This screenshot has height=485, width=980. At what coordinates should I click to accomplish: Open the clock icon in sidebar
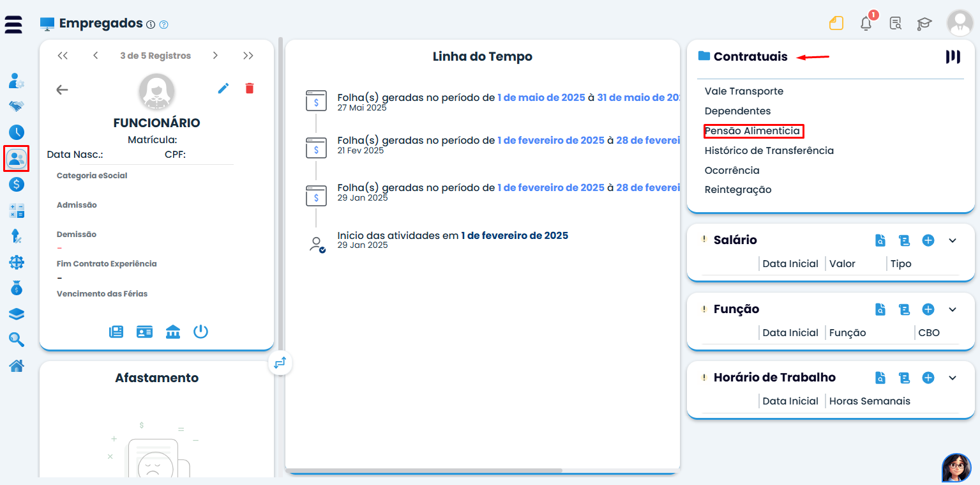(17, 132)
